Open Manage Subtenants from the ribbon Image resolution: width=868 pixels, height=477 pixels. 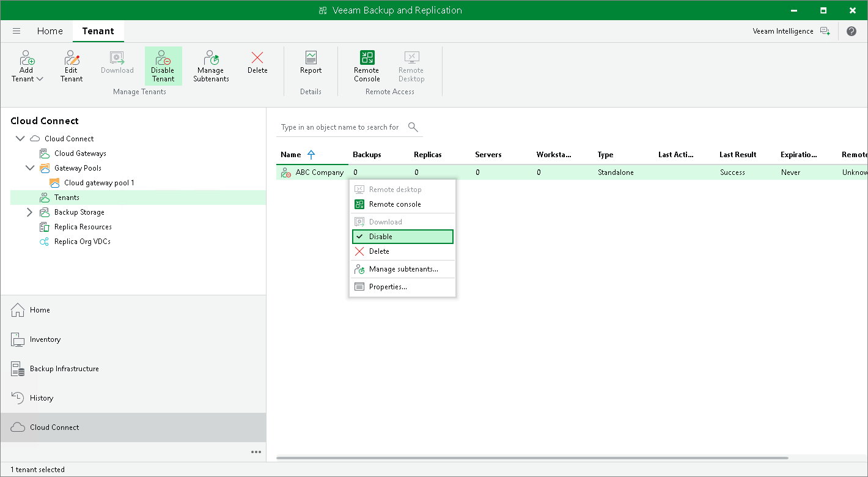211,66
